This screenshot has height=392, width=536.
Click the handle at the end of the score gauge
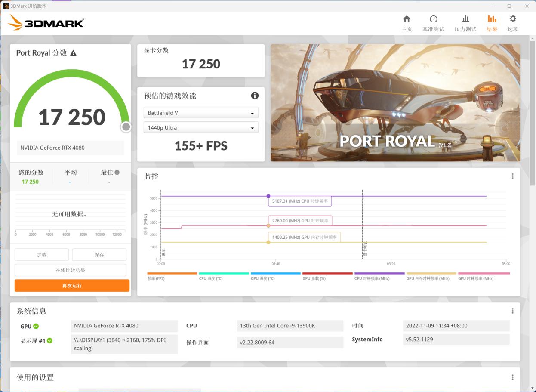[x=125, y=126]
